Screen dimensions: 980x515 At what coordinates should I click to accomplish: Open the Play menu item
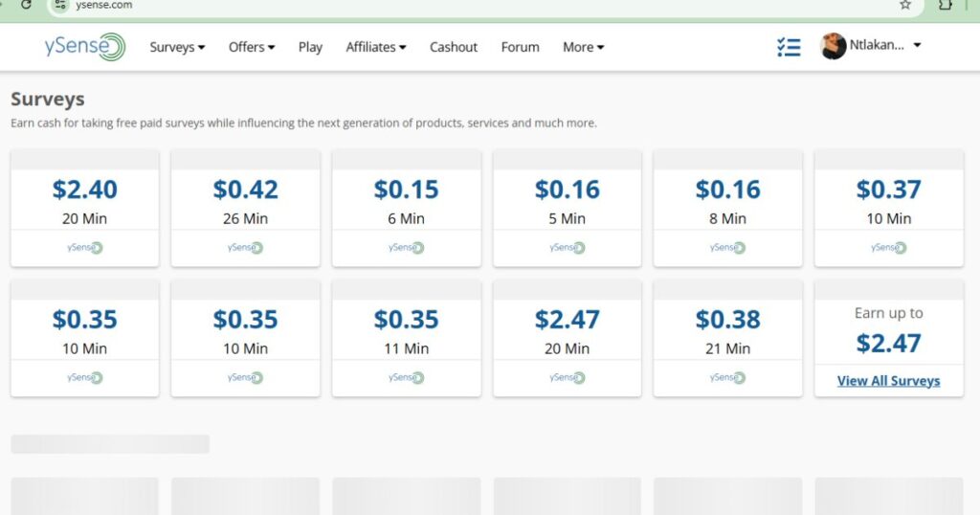[x=310, y=47]
